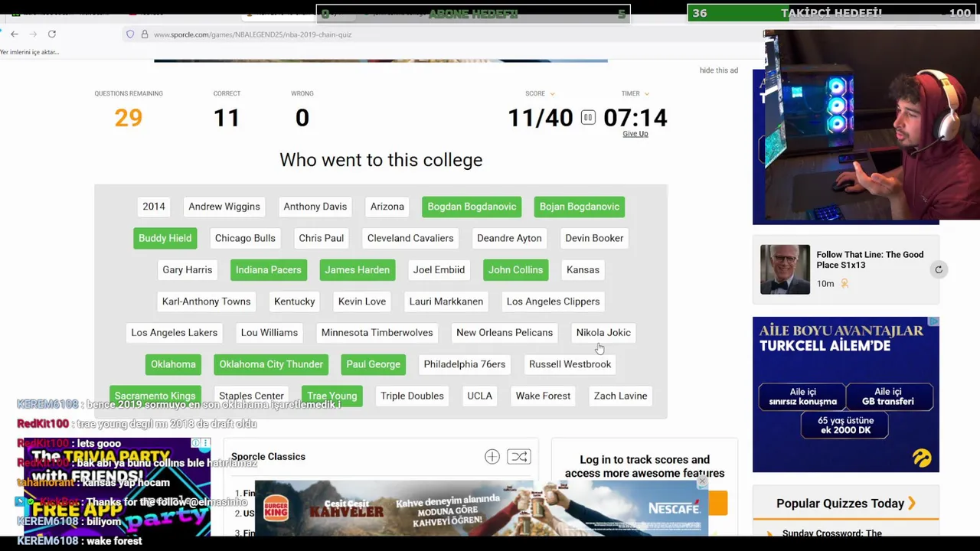Open Follow That Line: The Good Place quiz

[x=870, y=259]
